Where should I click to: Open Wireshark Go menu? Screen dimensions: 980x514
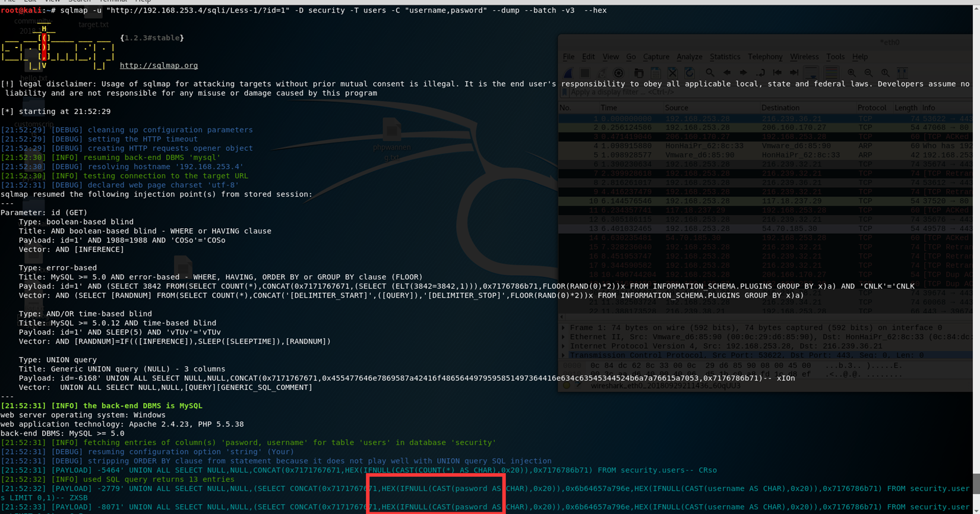(631, 57)
